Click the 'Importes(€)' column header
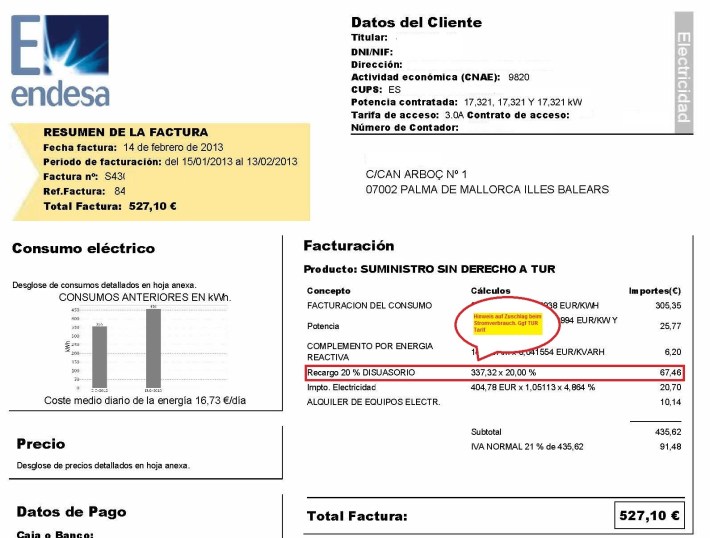Screen dimensions: 710x538 (655, 291)
